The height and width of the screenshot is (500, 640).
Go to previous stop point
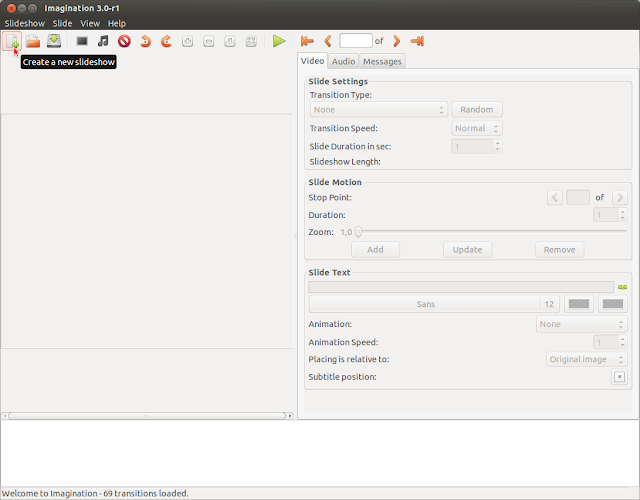(x=555, y=198)
